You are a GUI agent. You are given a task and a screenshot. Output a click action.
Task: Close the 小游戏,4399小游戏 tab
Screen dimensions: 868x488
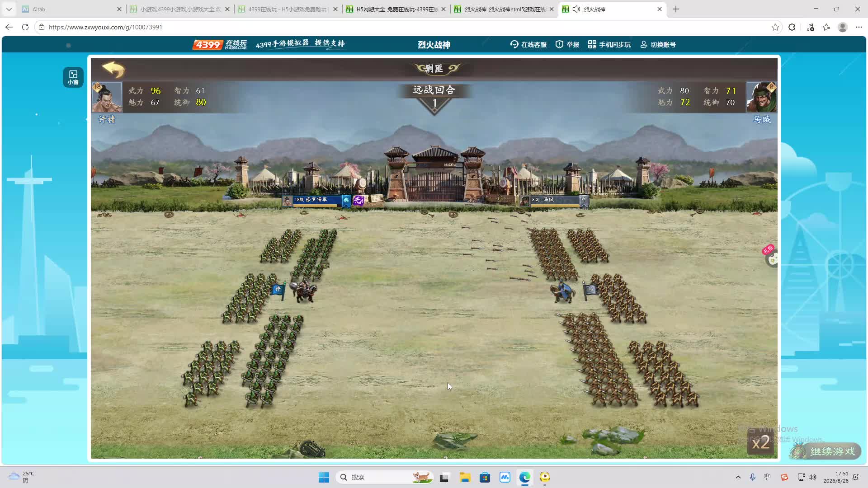[227, 9]
